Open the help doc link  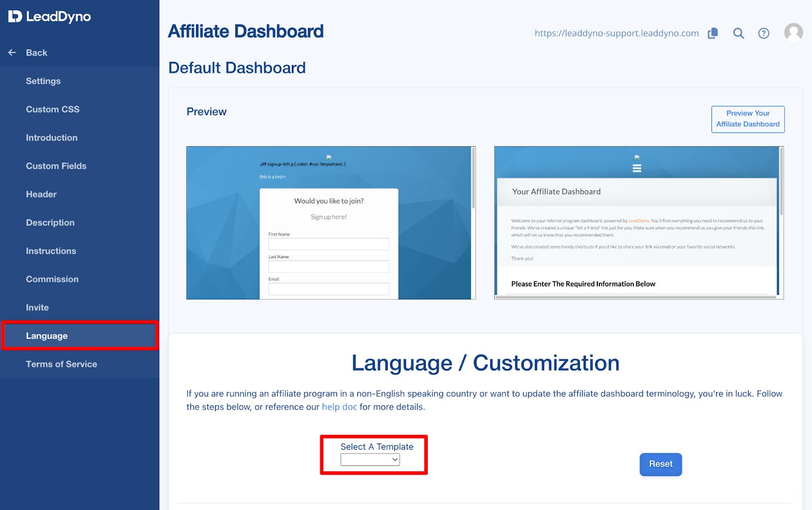[340, 407]
